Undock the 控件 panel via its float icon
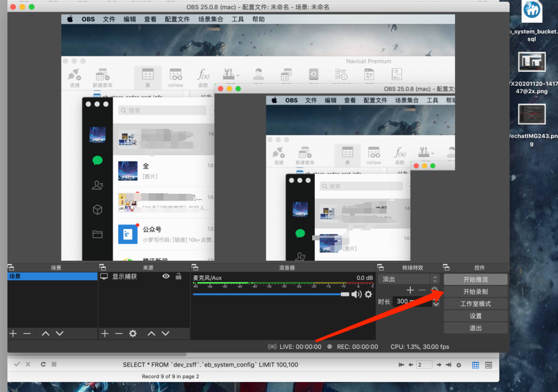The width and height of the screenshot is (558, 392). pyautogui.click(x=446, y=268)
